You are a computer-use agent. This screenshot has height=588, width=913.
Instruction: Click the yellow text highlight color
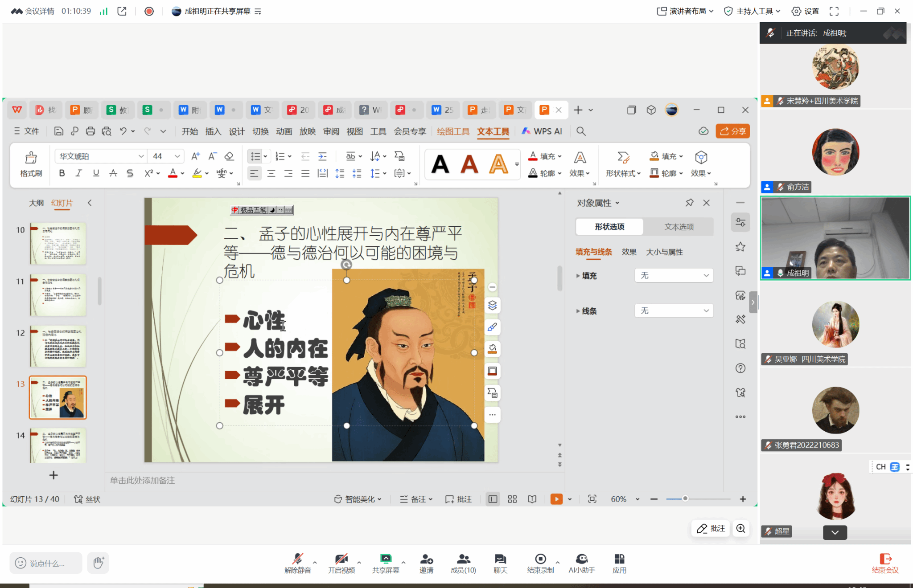pyautogui.click(x=197, y=173)
